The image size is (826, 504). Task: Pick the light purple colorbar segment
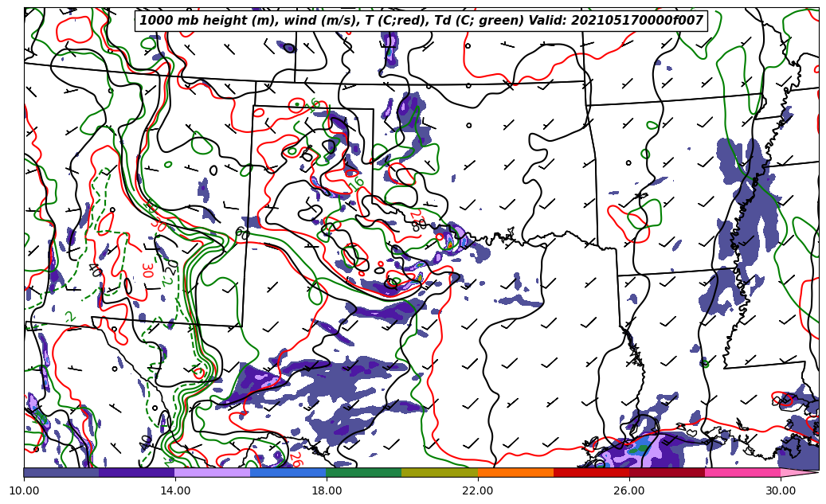pos(213,472)
